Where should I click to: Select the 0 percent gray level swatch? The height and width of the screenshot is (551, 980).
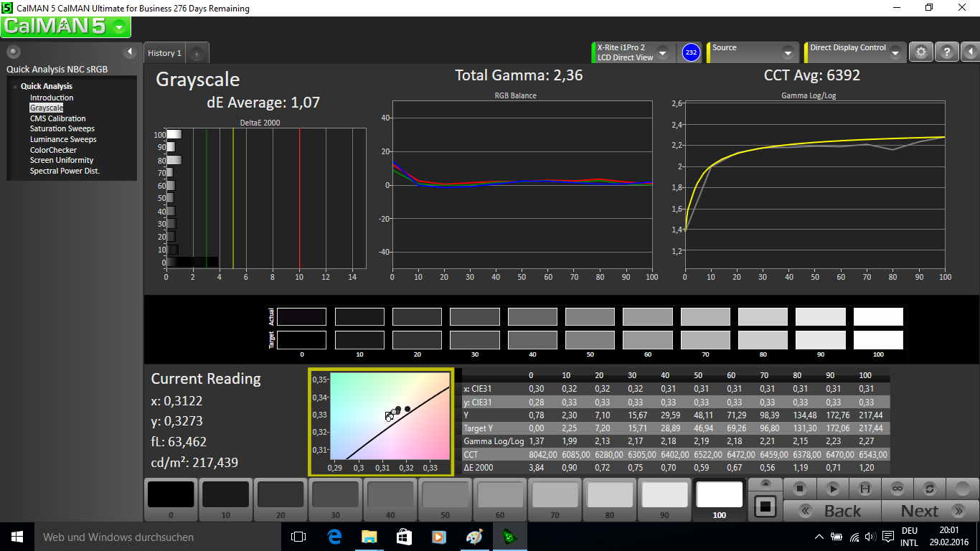171,499
